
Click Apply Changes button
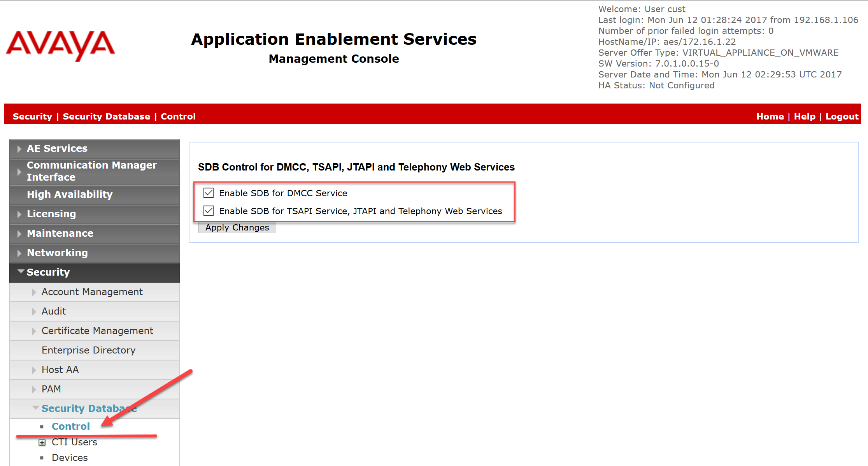[237, 227]
